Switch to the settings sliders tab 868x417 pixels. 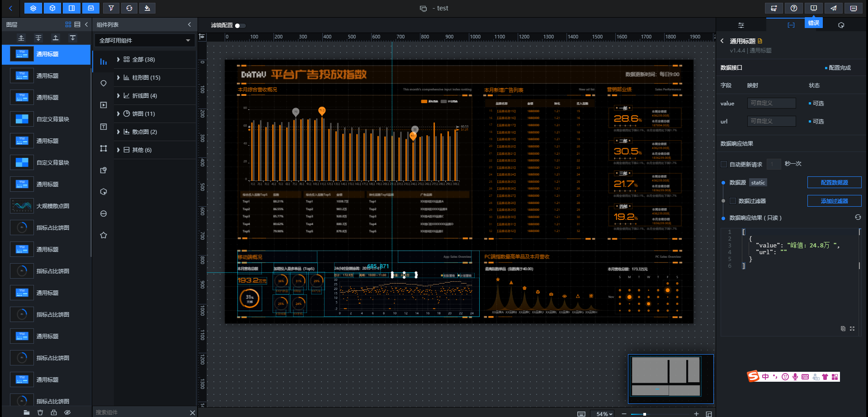(x=741, y=25)
